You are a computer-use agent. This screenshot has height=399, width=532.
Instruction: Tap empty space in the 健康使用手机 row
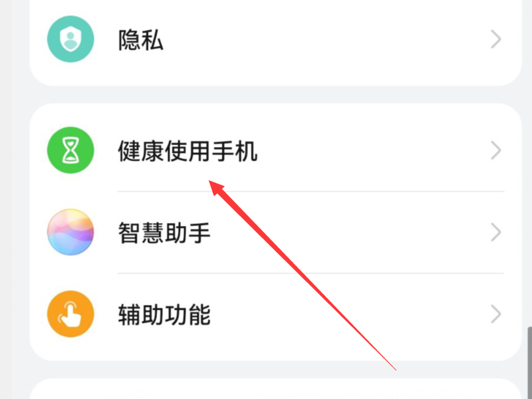(x=373, y=150)
